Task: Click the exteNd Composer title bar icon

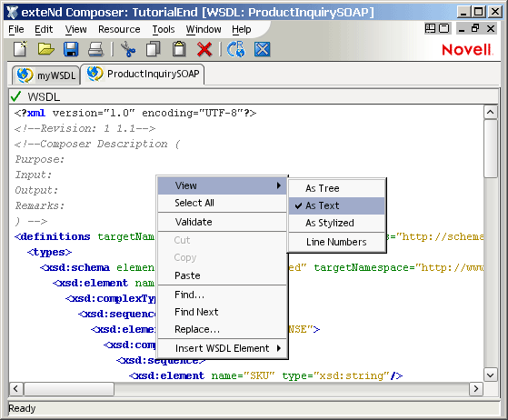Action: tap(13, 13)
